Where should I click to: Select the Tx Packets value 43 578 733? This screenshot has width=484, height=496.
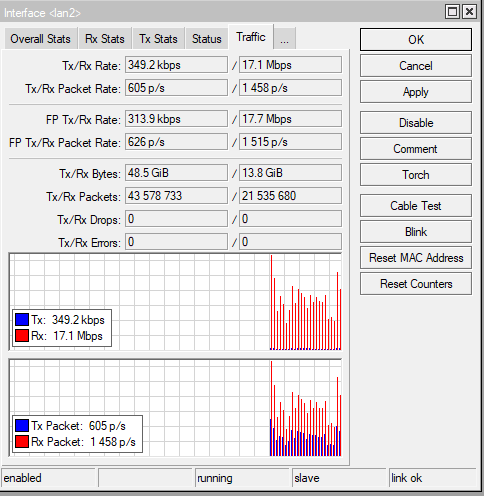(x=176, y=196)
